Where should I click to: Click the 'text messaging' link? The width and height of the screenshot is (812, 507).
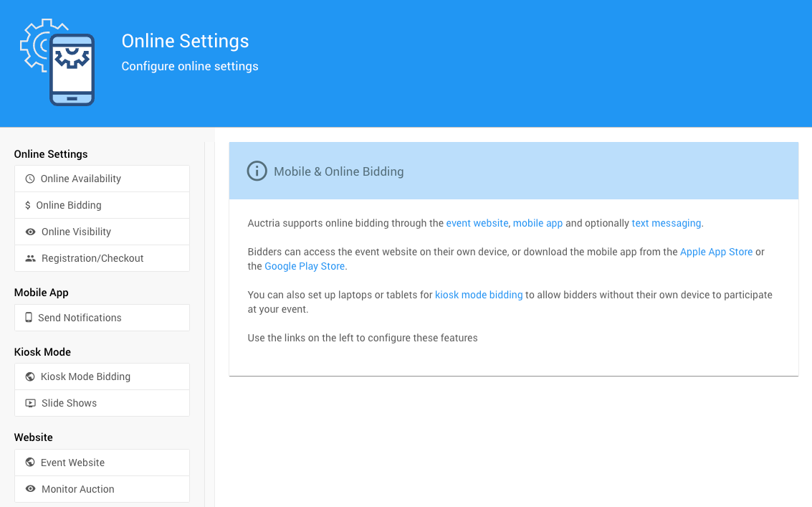click(x=666, y=223)
